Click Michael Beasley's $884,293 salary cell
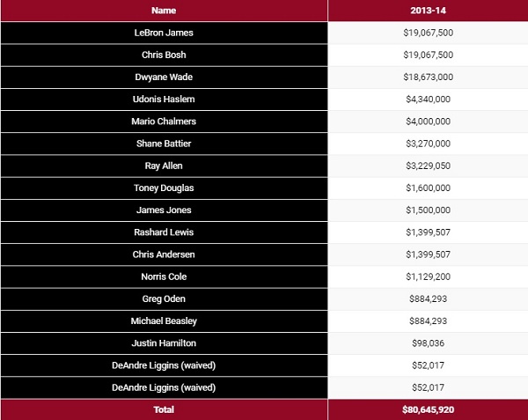 pos(428,321)
